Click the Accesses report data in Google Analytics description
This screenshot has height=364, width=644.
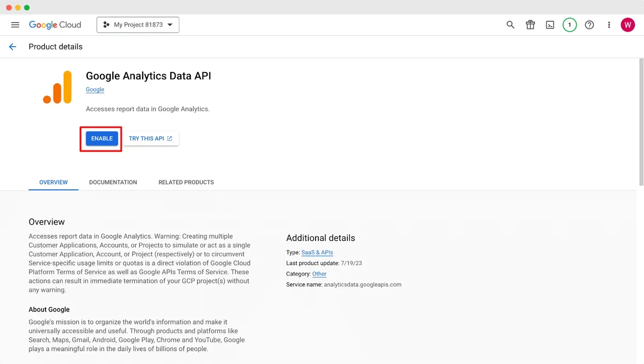point(148,109)
